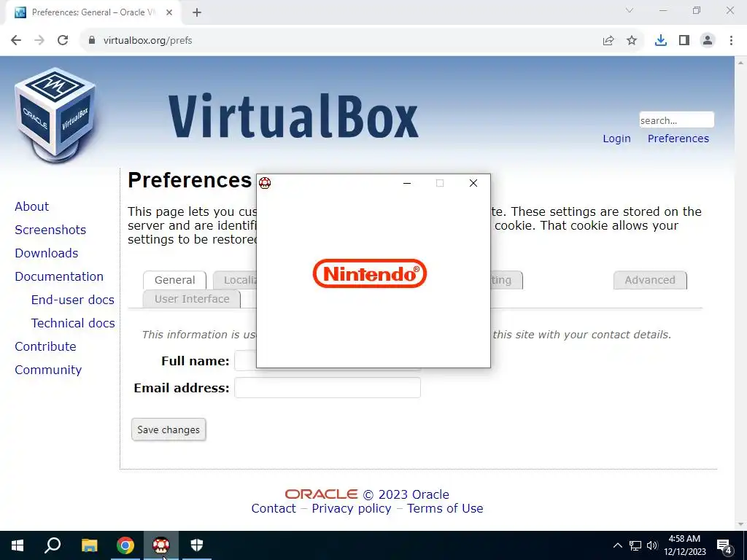This screenshot has height=560, width=747.
Task: Open the Downloads sidebar link
Action: click(x=47, y=253)
